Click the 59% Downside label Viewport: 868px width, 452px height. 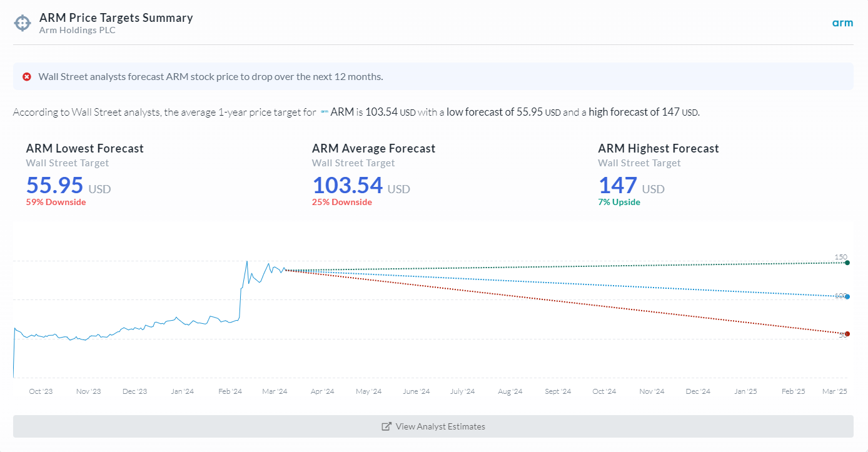click(56, 202)
